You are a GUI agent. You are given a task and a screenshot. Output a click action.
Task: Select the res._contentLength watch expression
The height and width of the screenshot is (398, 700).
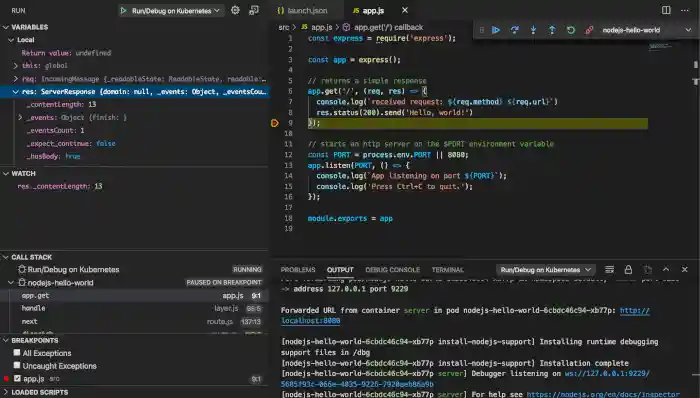click(134, 186)
